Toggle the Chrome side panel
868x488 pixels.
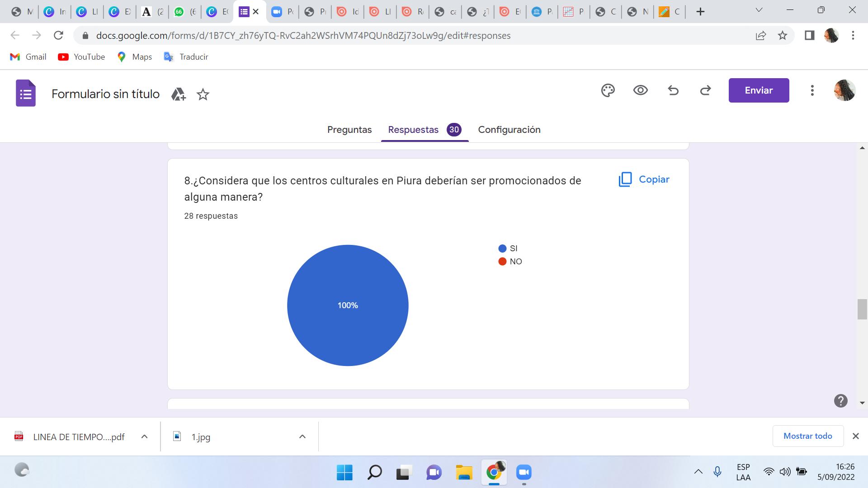809,35
